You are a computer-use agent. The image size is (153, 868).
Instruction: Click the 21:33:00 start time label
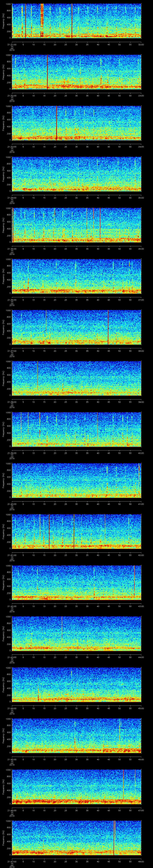coord(12,147)
